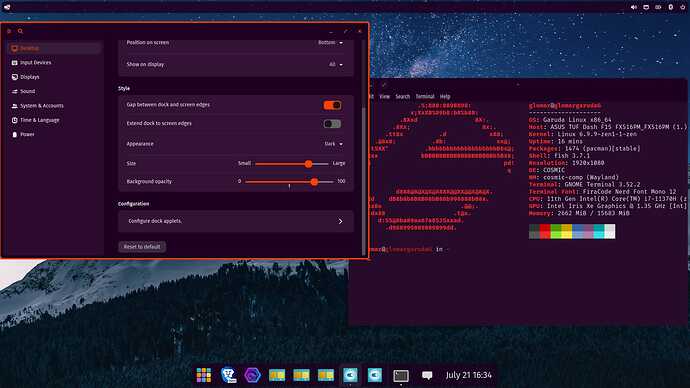Open the Help menu in Terminal
This screenshot has width=690, height=388.
click(x=445, y=96)
